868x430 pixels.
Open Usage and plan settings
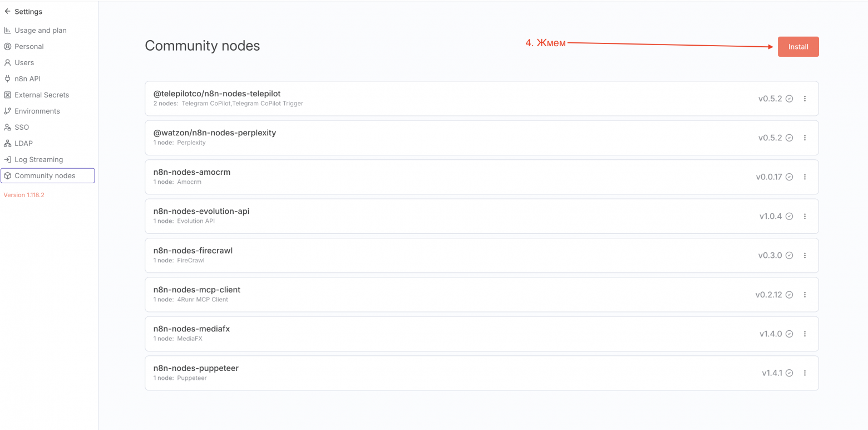click(x=40, y=31)
